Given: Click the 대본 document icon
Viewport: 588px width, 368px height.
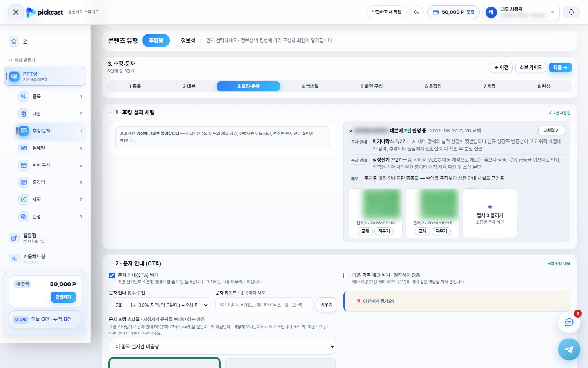Looking at the screenshot, I should pyautogui.click(x=24, y=114).
